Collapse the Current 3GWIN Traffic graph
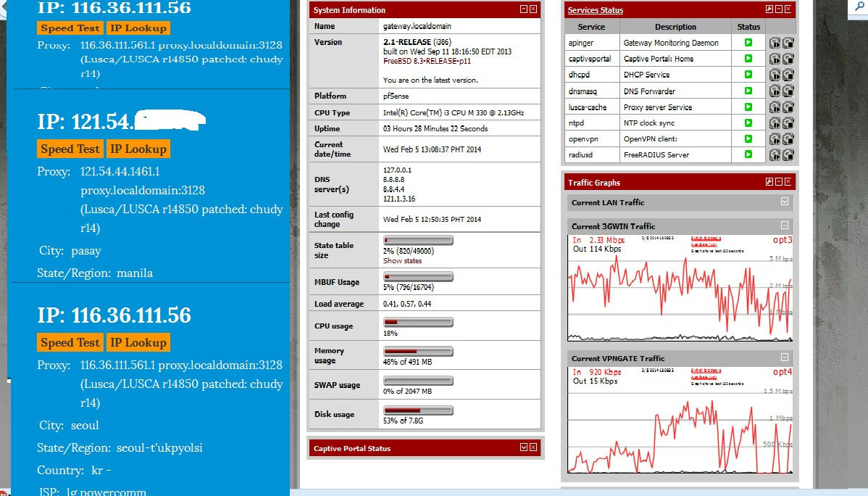 point(785,225)
